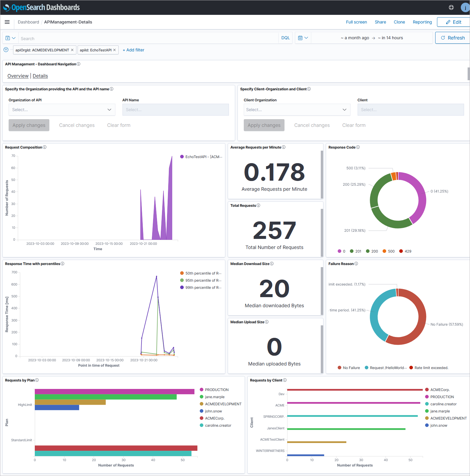This screenshot has height=476, width=470.
Task: Expand the Organization of API dropdown
Action: pyautogui.click(x=62, y=110)
